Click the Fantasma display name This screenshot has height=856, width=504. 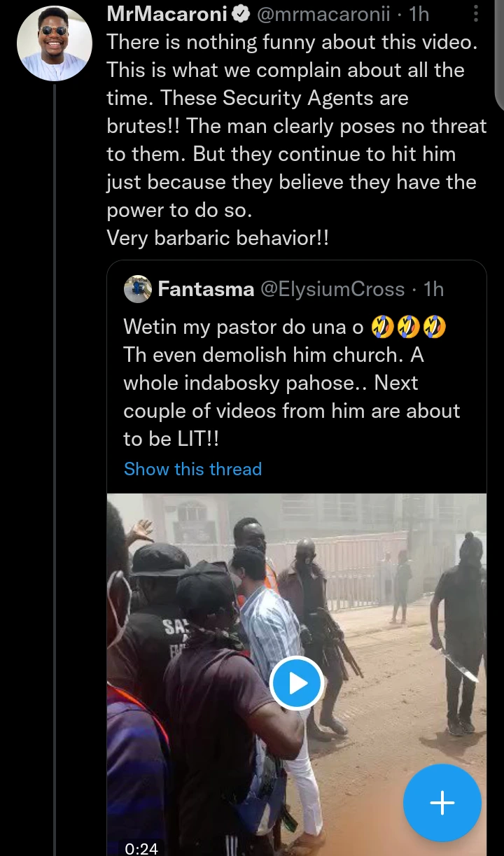point(206,289)
